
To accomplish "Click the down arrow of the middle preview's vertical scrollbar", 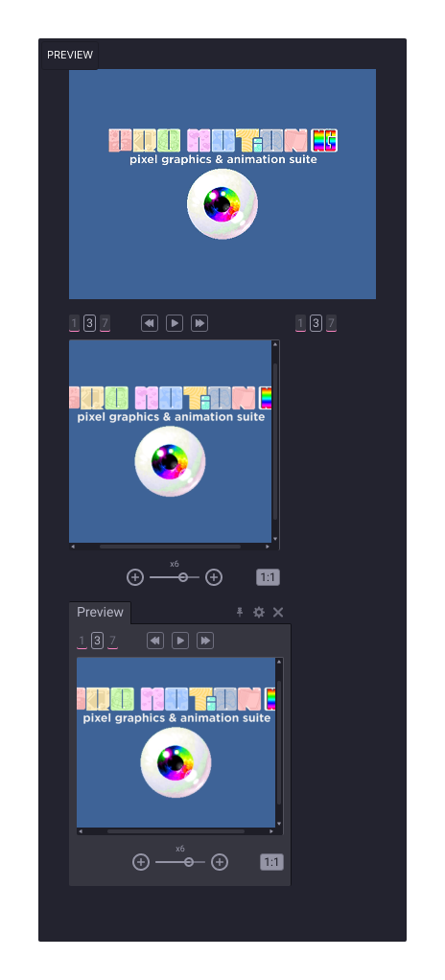I will (275, 539).
